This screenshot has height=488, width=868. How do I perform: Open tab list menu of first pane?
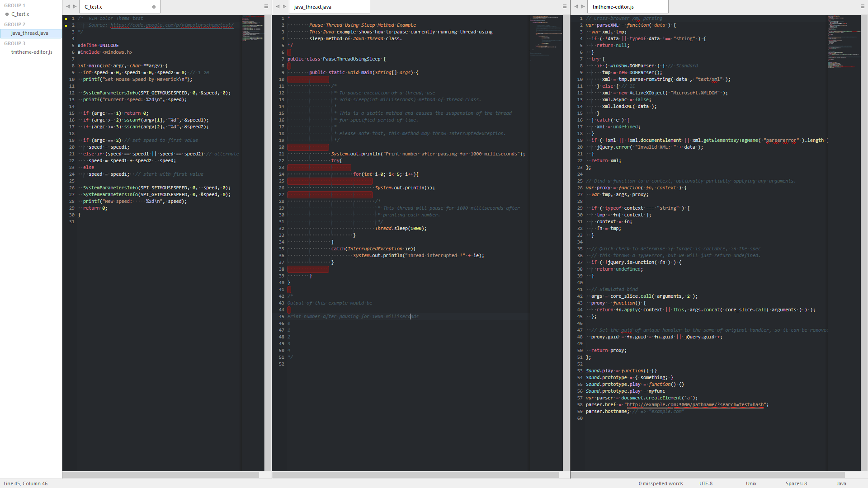pyautogui.click(x=266, y=7)
